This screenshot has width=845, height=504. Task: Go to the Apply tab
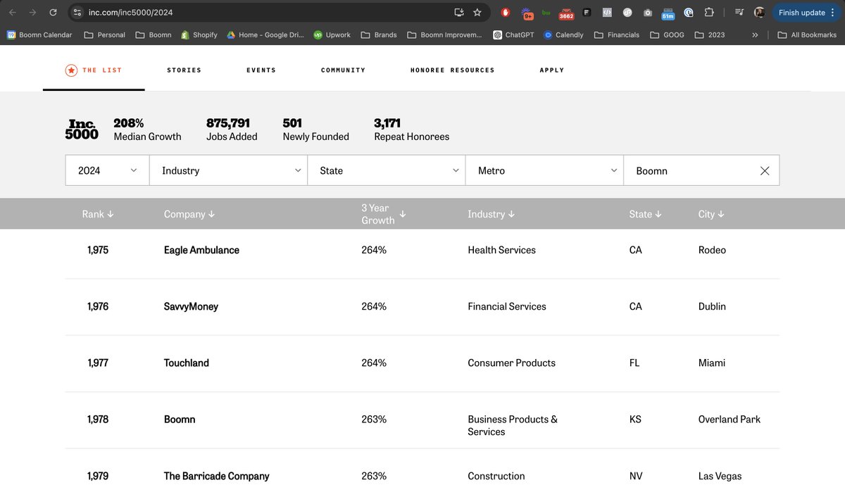(x=552, y=70)
